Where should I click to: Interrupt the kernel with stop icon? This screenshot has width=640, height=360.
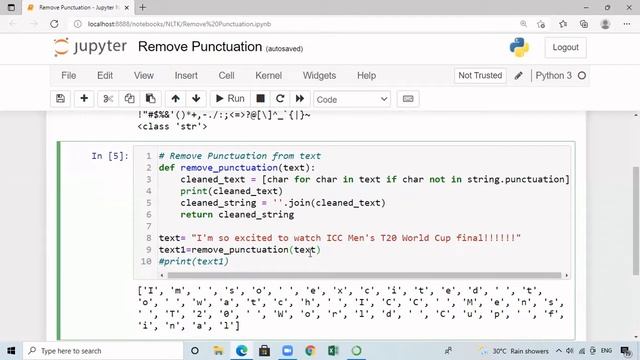260,99
